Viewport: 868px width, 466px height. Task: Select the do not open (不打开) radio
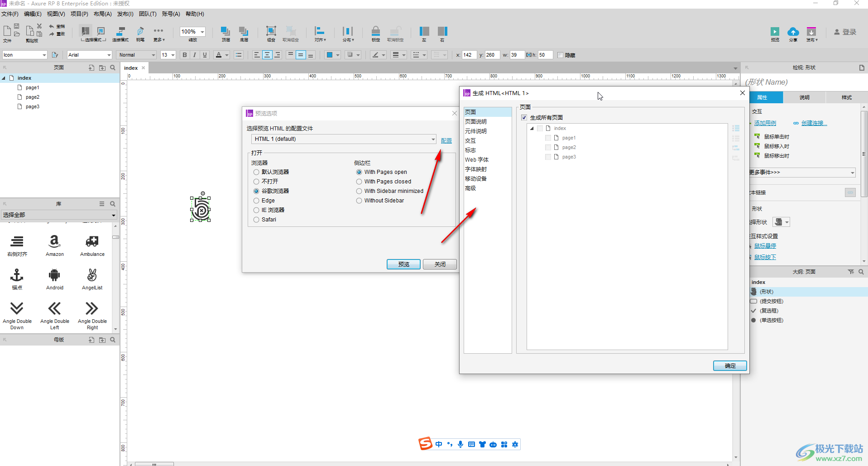pos(256,182)
